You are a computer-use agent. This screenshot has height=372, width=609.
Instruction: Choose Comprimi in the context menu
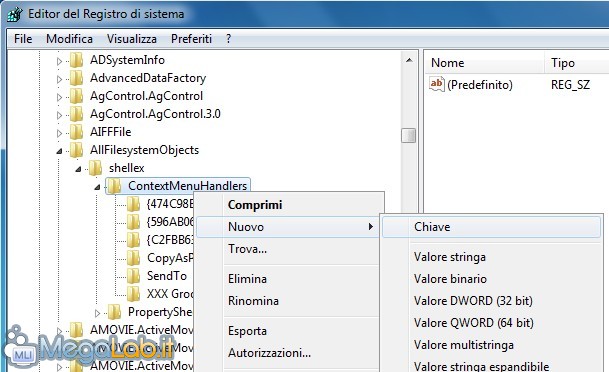pos(289,205)
